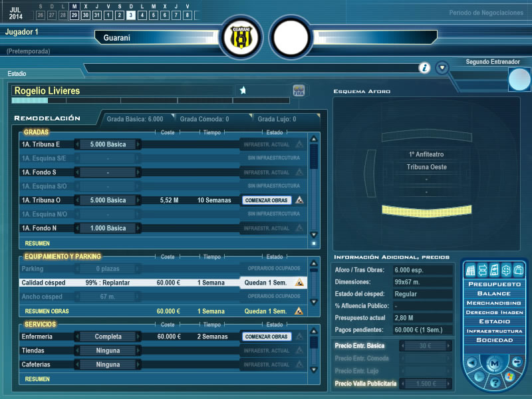Decrease Enfermería level with left arrow
The height and width of the screenshot is (399, 532).
coord(77,336)
